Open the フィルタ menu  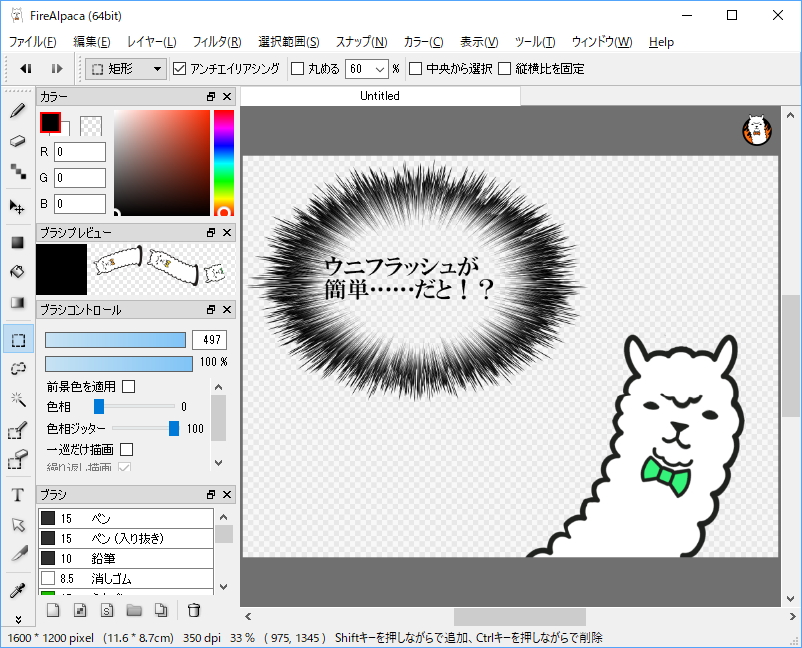[x=217, y=42]
